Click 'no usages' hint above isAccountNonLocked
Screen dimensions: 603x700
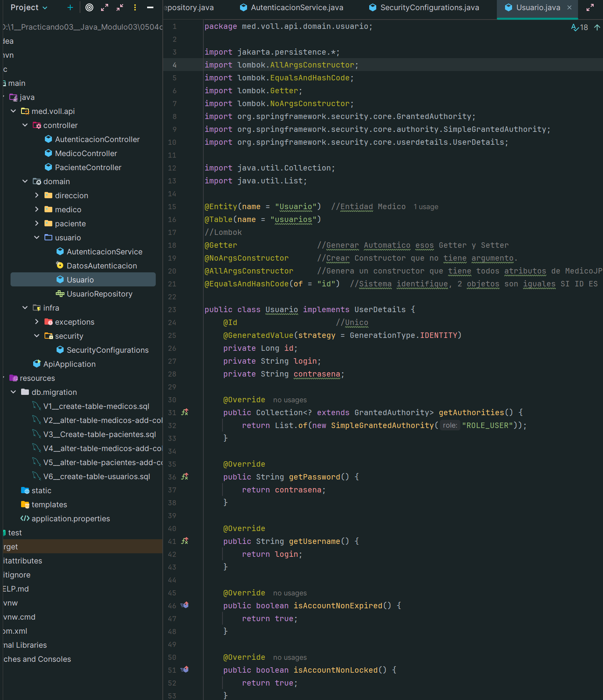tap(290, 657)
